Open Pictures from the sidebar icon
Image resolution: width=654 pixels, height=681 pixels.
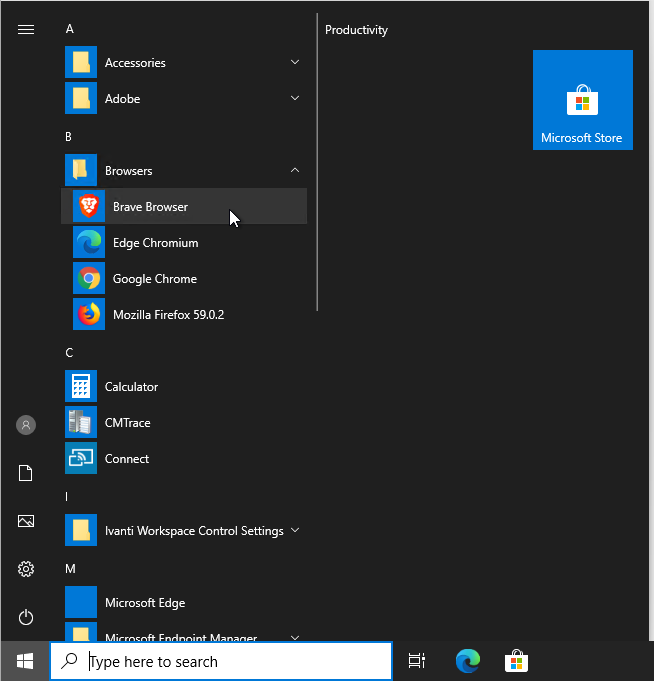26,521
